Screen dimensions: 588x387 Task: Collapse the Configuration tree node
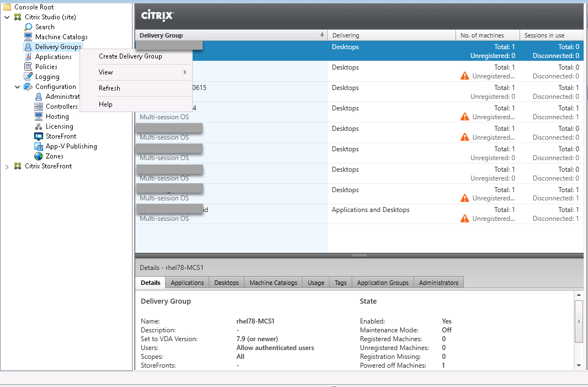point(18,87)
